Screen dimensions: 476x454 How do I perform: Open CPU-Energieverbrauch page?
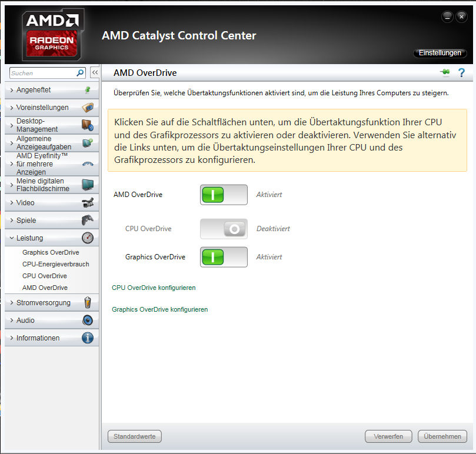[x=55, y=264]
